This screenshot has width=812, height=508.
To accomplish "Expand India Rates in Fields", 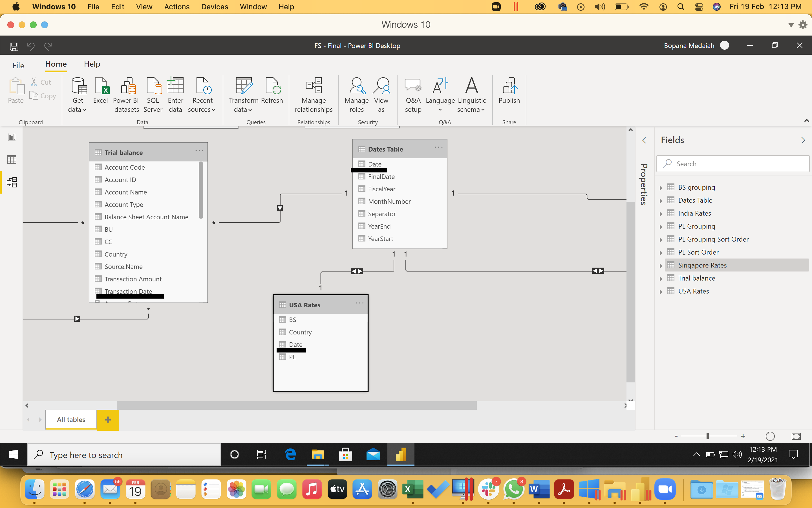I will click(661, 214).
